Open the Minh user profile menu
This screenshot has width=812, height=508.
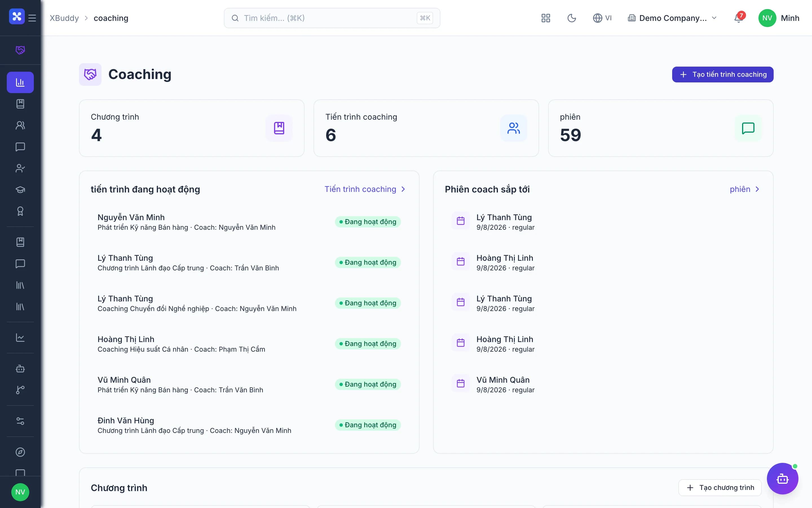[779, 18]
